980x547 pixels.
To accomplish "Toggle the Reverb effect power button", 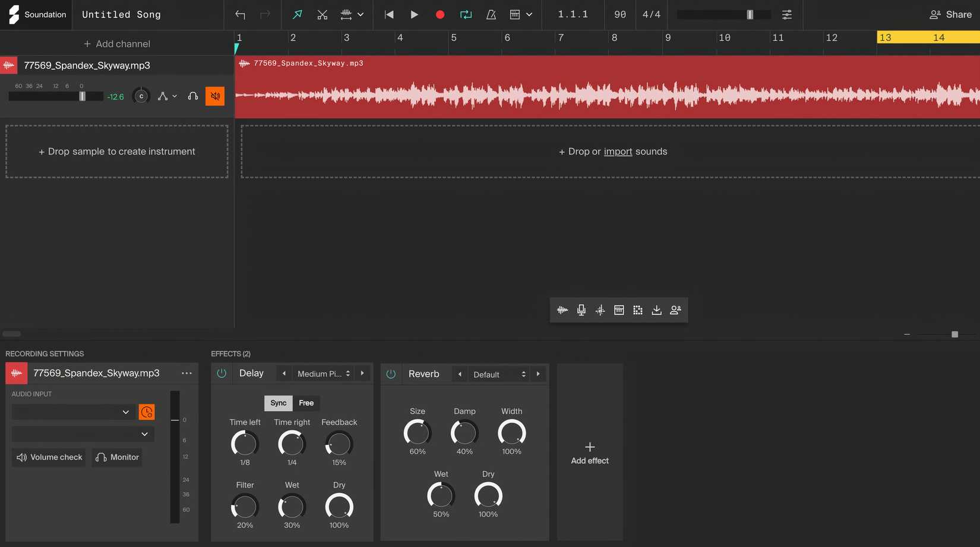I will click(x=391, y=374).
